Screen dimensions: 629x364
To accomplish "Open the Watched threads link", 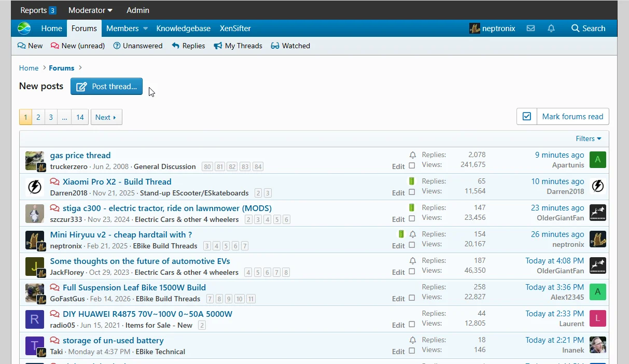I will 290,46.
